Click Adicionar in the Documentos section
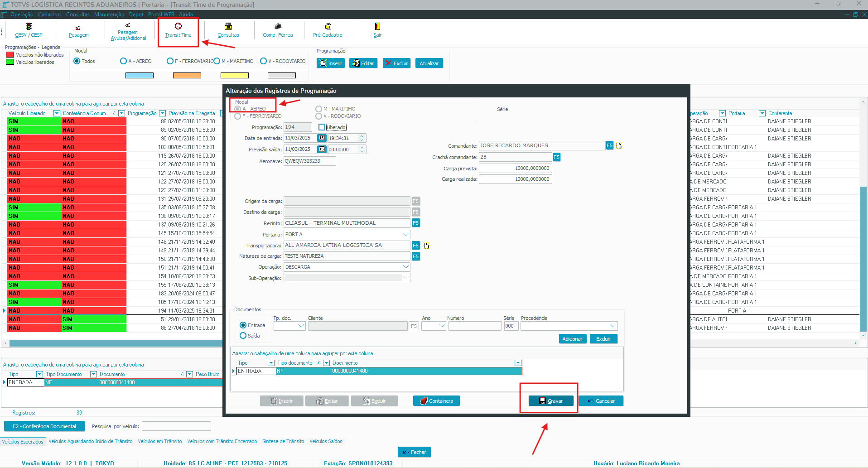The image size is (868, 468). (x=572, y=339)
